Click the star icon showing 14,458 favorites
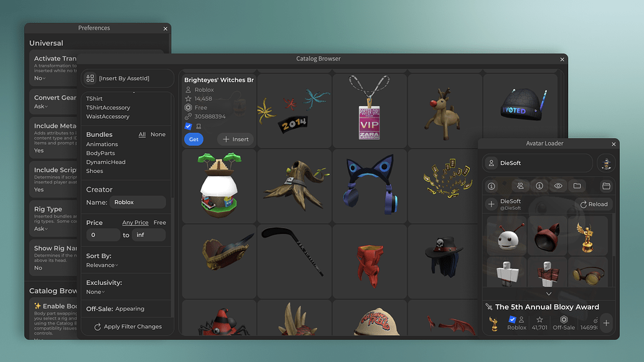 pyautogui.click(x=188, y=98)
